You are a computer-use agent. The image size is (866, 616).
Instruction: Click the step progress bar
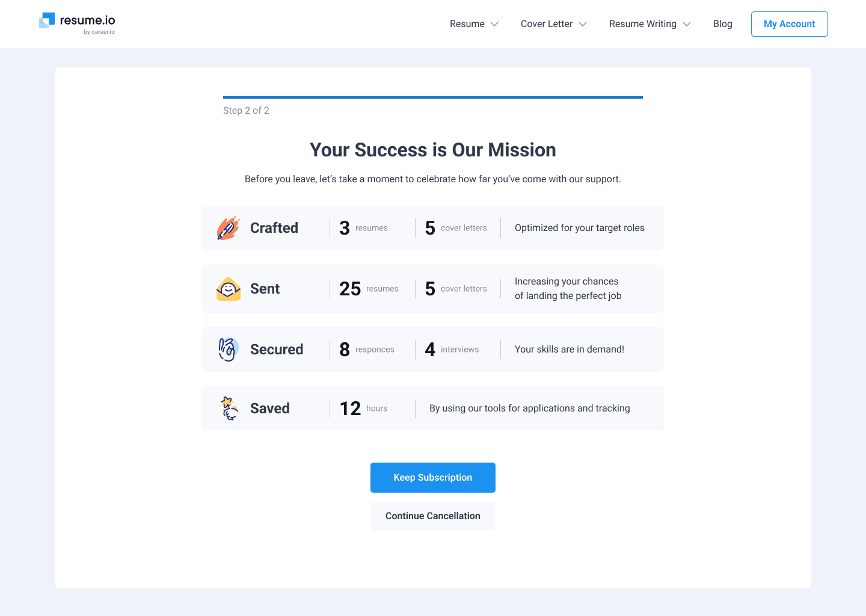point(433,97)
